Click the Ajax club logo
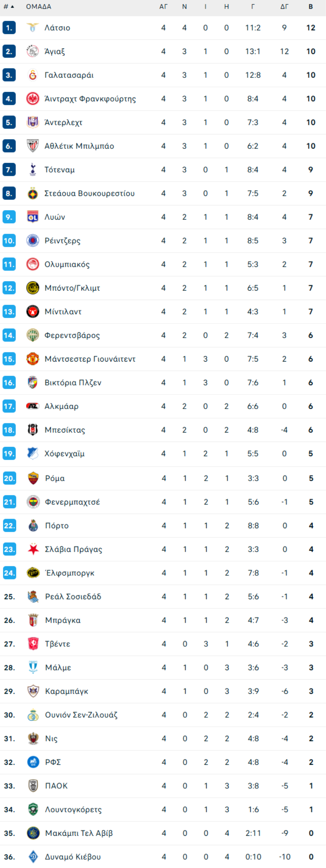This screenshot has height=868, width=326. point(33,51)
